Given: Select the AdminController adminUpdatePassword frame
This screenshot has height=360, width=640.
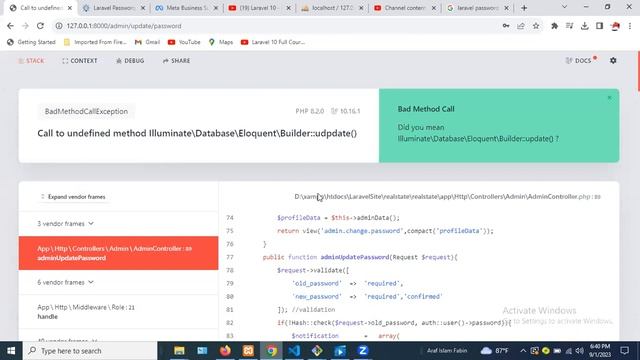Looking at the screenshot, I should point(118,253).
